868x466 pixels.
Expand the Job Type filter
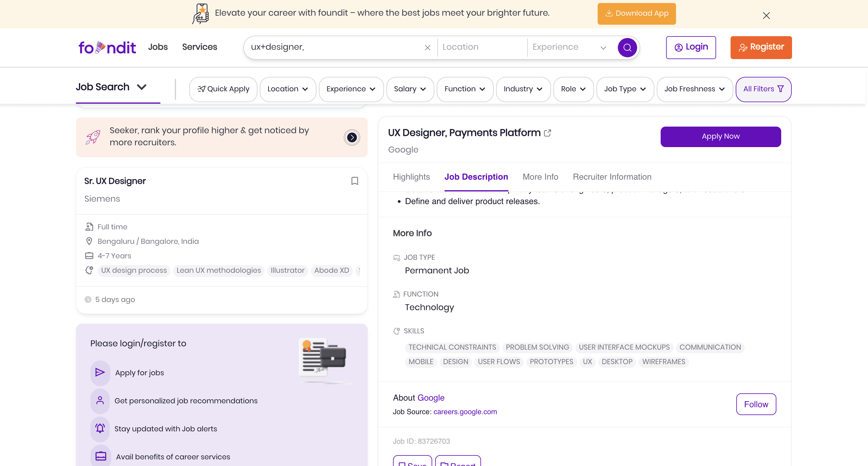click(x=625, y=89)
